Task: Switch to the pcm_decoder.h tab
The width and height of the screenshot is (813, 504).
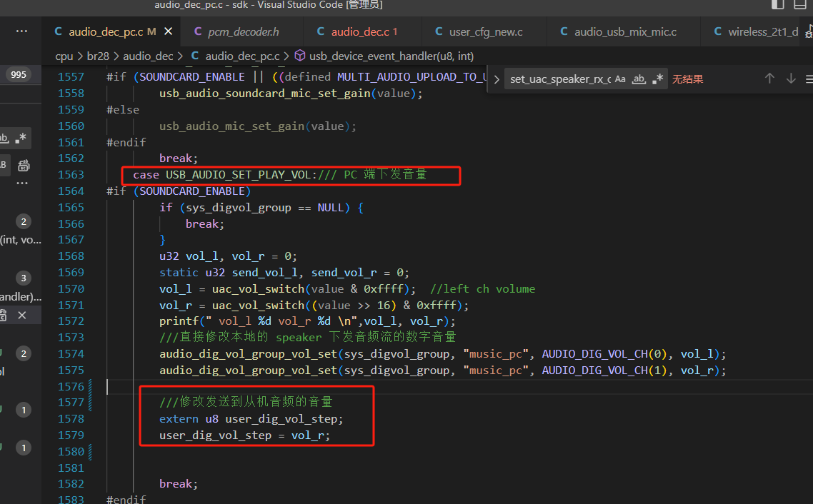Action: (x=243, y=31)
